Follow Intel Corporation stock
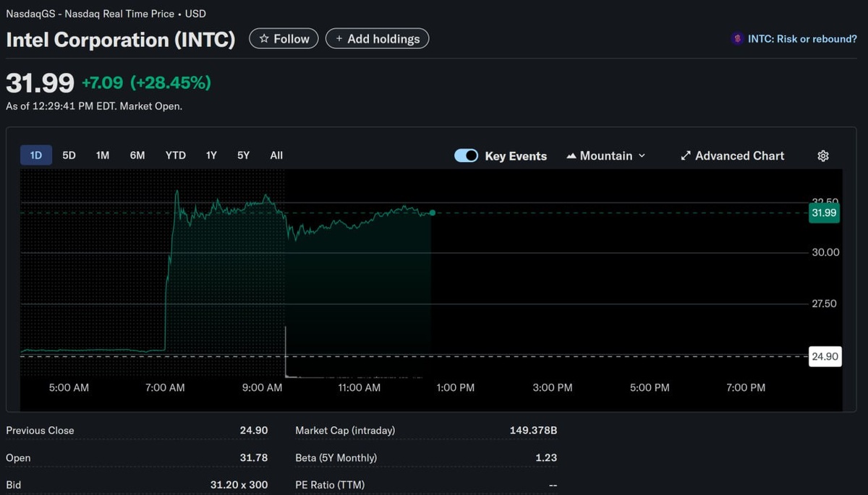Image resolution: width=868 pixels, height=495 pixels. pos(284,39)
